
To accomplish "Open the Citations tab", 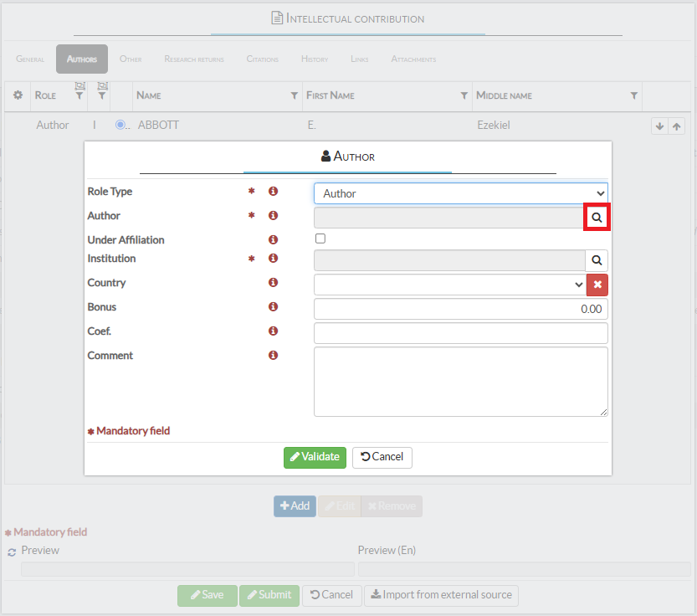I will pos(261,59).
